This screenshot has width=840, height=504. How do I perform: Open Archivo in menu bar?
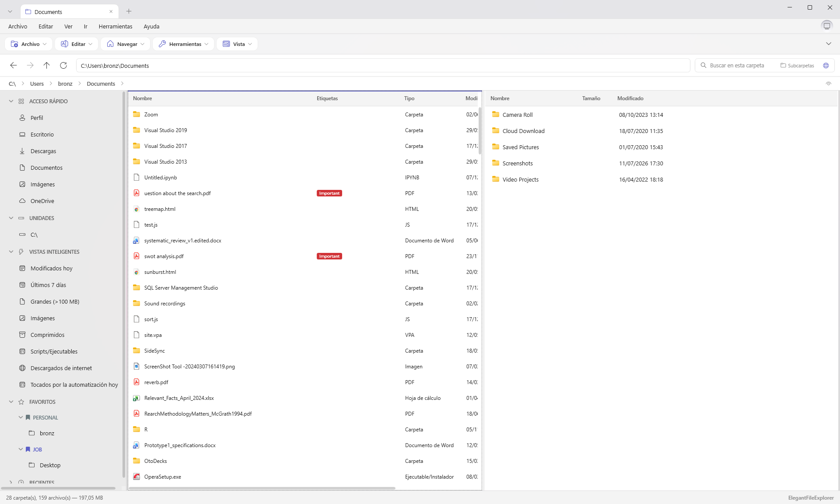17,26
